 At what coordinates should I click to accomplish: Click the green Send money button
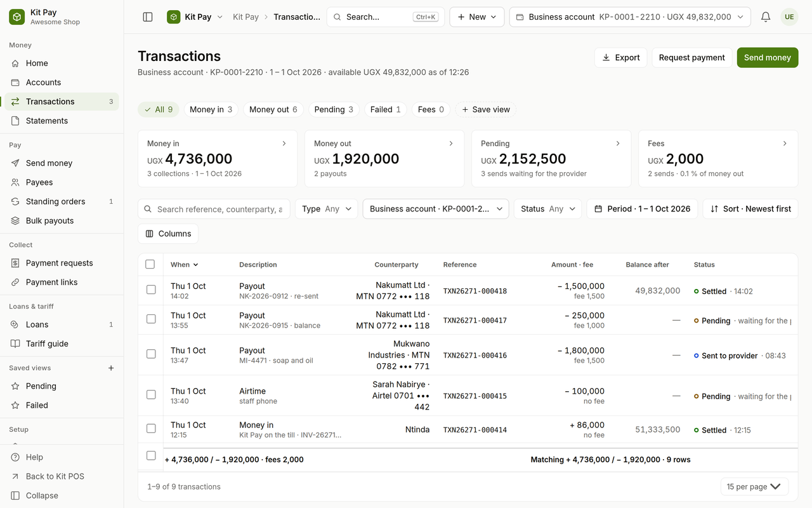(x=768, y=58)
